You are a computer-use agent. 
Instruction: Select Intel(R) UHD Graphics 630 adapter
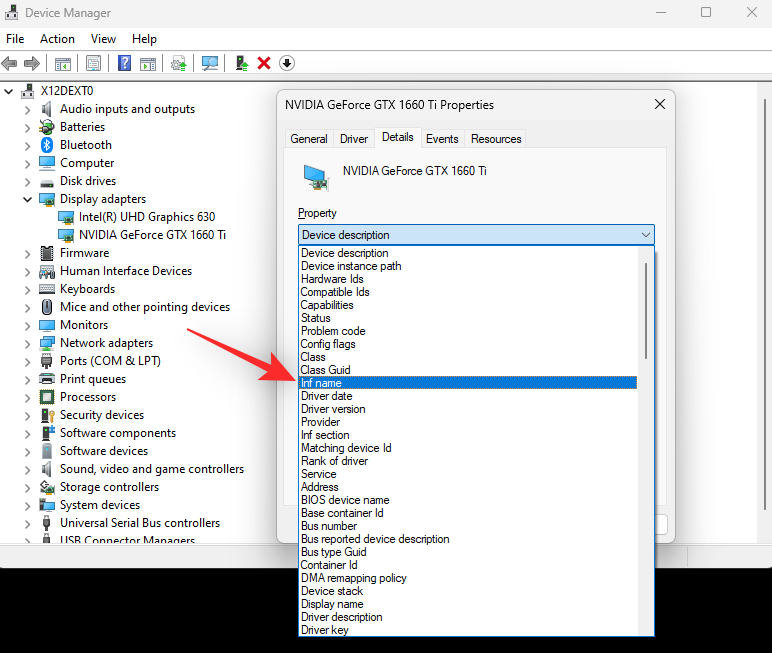tap(147, 217)
